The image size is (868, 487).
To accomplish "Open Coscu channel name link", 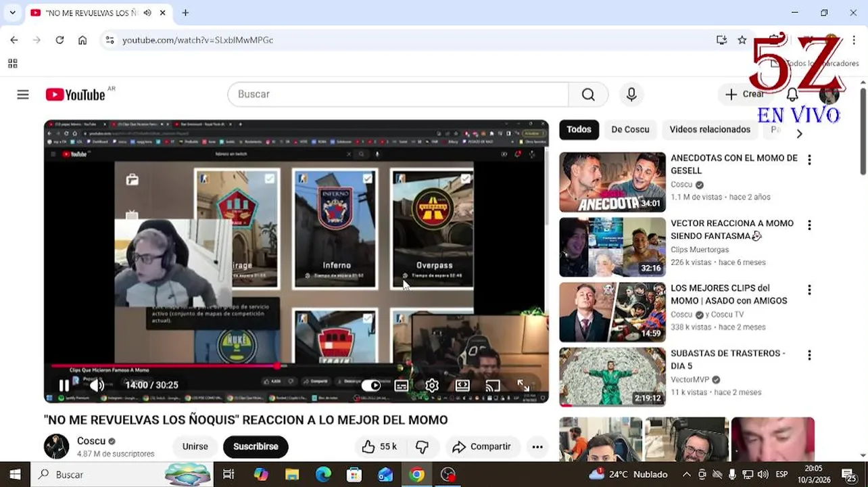I will [x=91, y=441].
